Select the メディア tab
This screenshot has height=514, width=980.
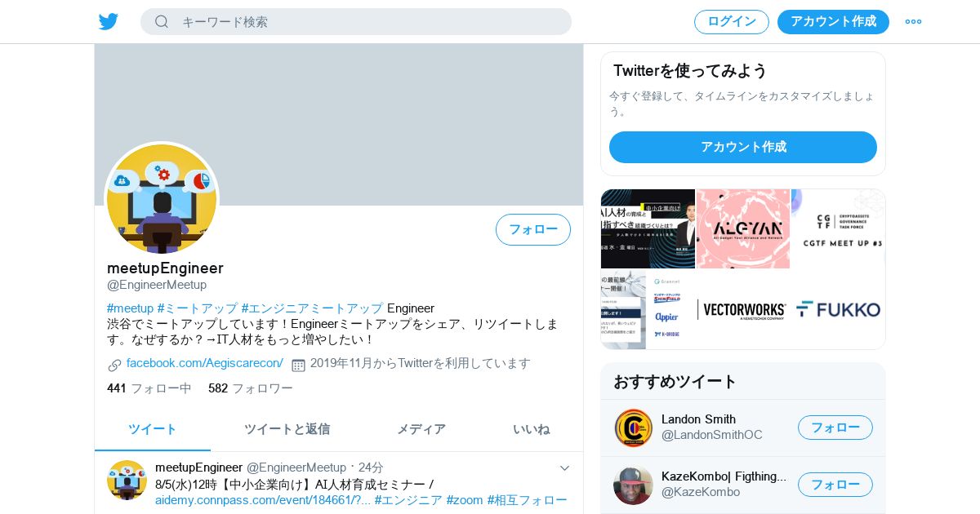coord(421,429)
